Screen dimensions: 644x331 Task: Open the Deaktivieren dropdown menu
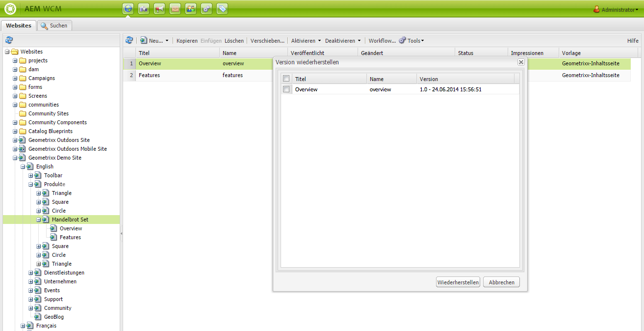click(343, 41)
